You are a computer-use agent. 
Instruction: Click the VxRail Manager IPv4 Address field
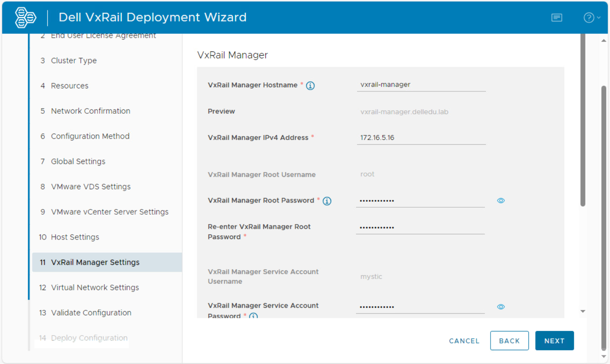421,138
